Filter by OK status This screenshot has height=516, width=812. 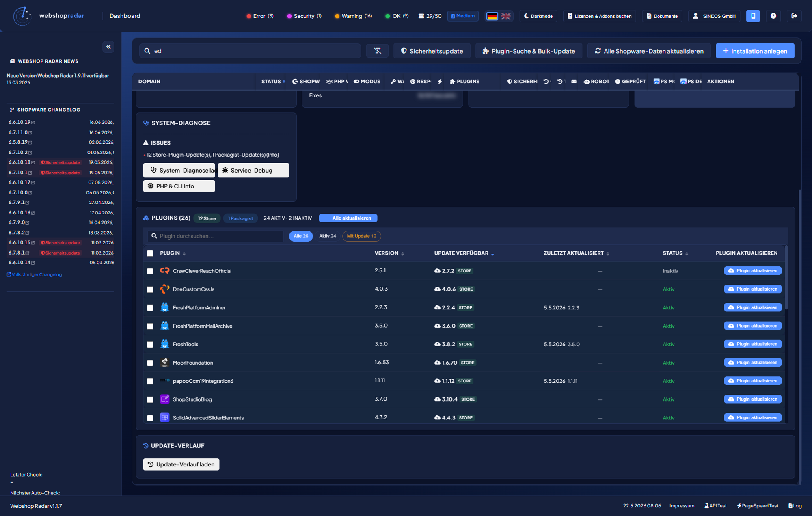tap(397, 16)
